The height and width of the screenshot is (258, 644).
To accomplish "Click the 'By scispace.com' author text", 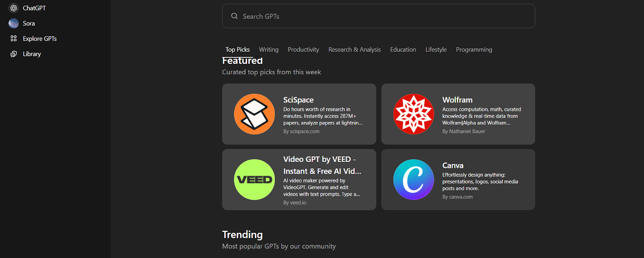I will pyautogui.click(x=301, y=131).
